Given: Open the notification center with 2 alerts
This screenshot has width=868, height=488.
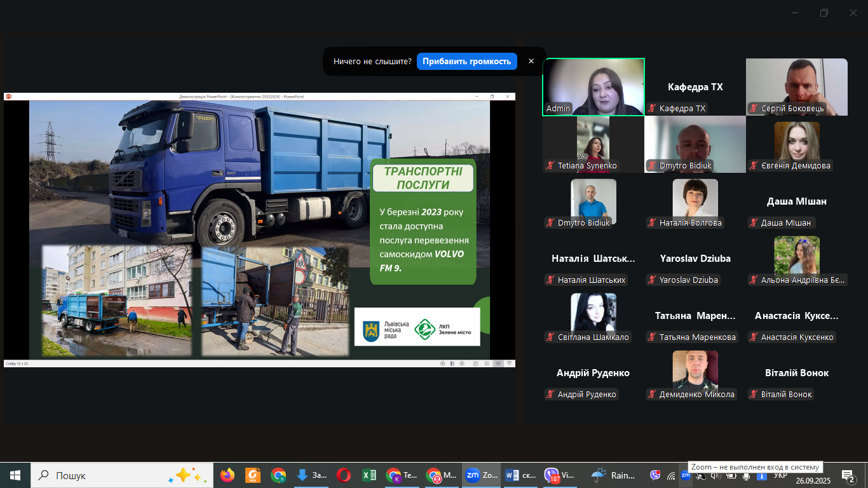Looking at the screenshot, I should [x=848, y=475].
